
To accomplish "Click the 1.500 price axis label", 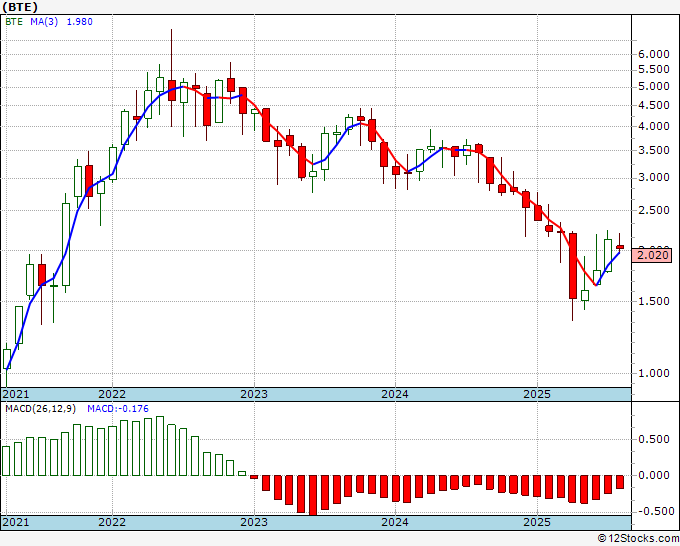I will [654, 301].
